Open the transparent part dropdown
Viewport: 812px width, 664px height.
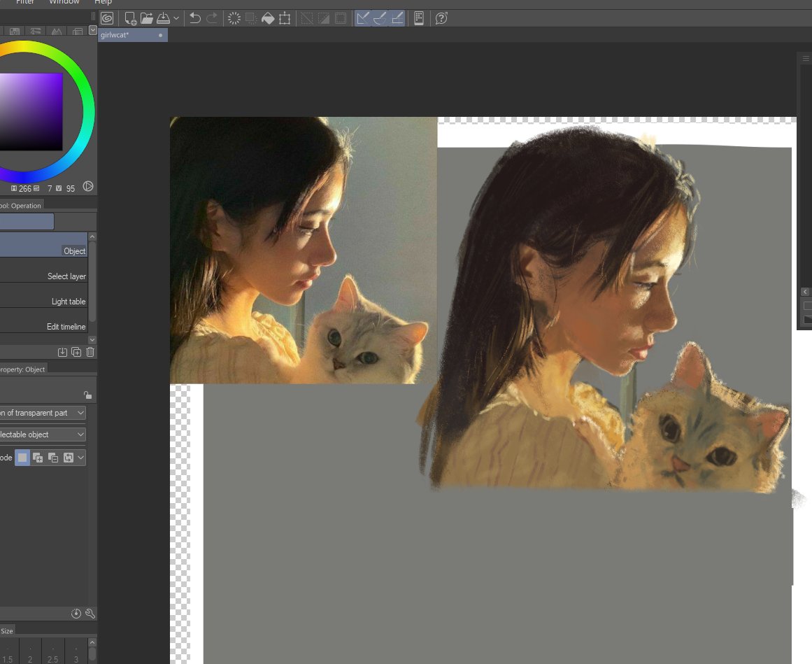pyautogui.click(x=43, y=413)
